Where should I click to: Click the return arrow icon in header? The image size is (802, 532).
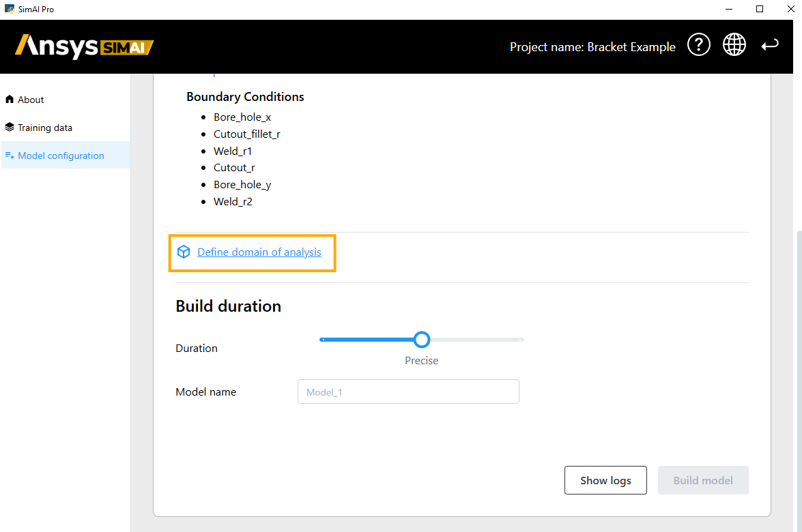point(770,46)
